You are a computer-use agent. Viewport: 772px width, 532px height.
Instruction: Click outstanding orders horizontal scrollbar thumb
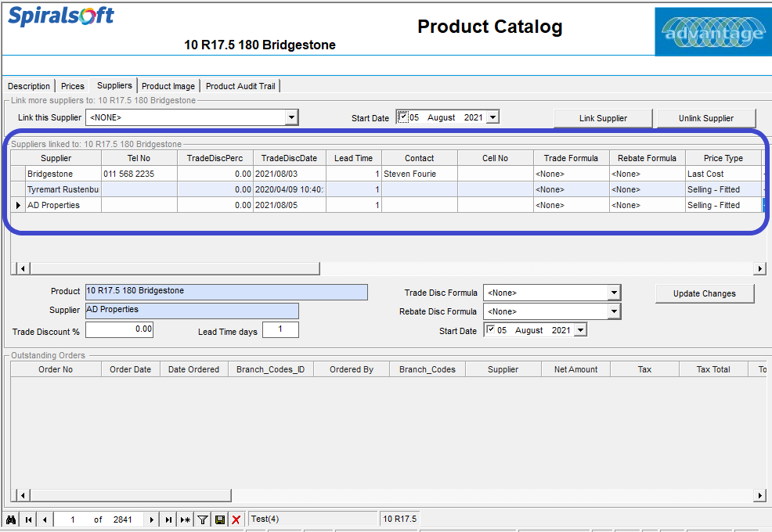pyautogui.click(x=131, y=495)
